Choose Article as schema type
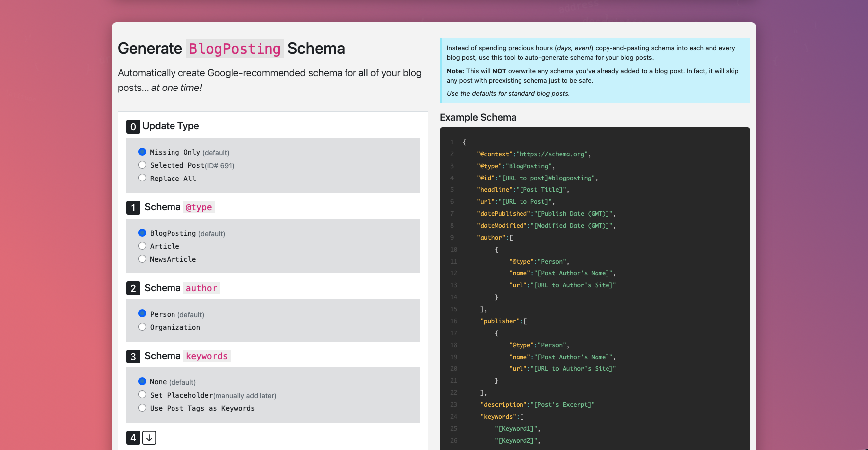Image resolution: width=868 pixels, height=450 pixels. point(142,246)
